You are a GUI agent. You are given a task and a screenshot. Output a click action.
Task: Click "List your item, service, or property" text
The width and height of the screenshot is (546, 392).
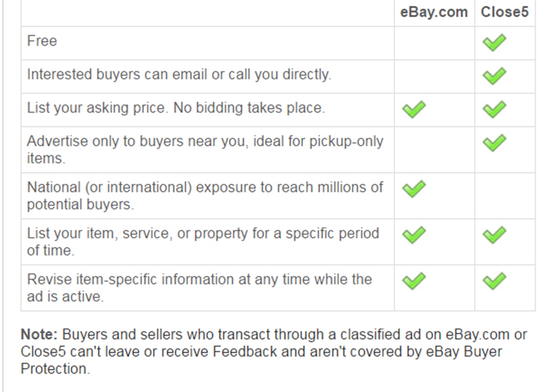pyautogui.click(x=202, y=233)
